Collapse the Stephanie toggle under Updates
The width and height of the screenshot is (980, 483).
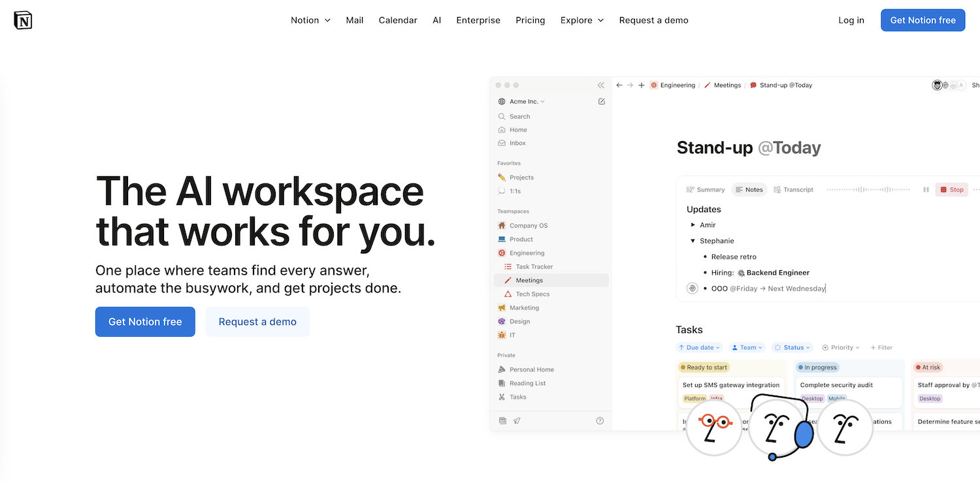pos(693,241)
